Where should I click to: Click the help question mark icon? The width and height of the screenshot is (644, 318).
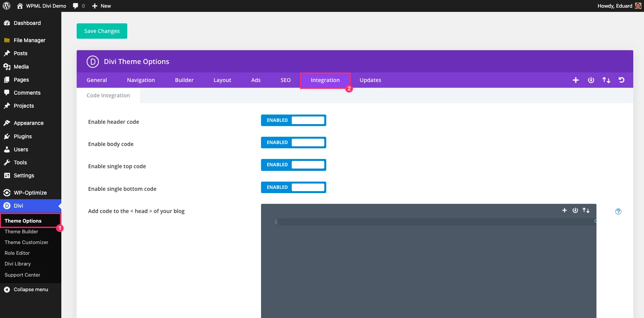click(618, 211)
